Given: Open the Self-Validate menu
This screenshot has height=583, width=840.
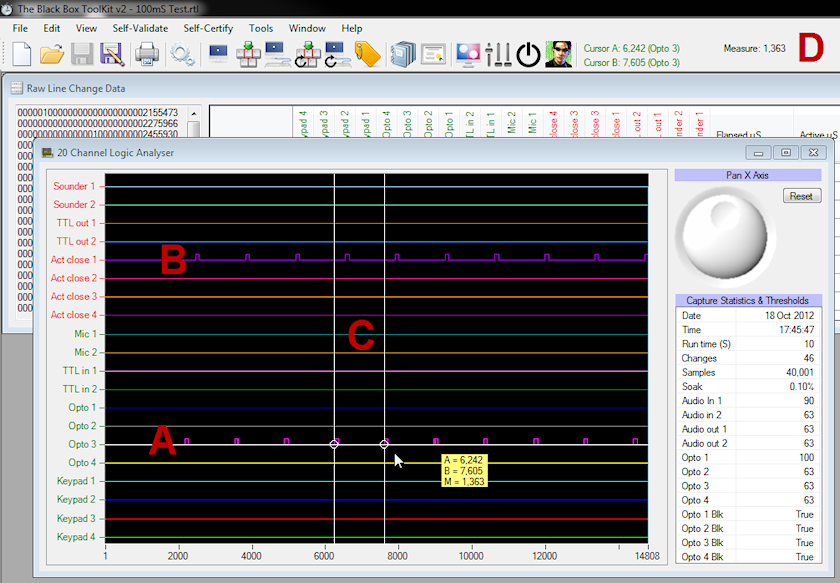Looking at the screenshot, I should tap(140, 28).
